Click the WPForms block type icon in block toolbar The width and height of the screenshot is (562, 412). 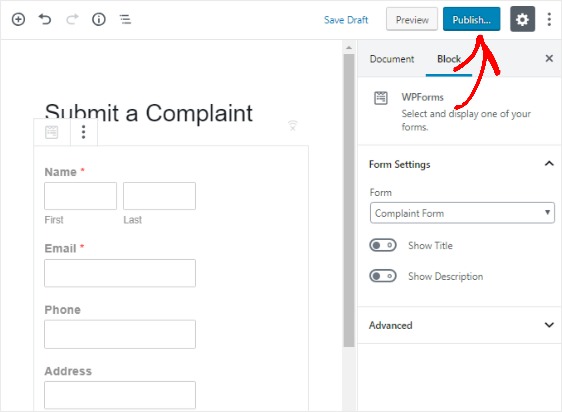[x=52, y=132]
